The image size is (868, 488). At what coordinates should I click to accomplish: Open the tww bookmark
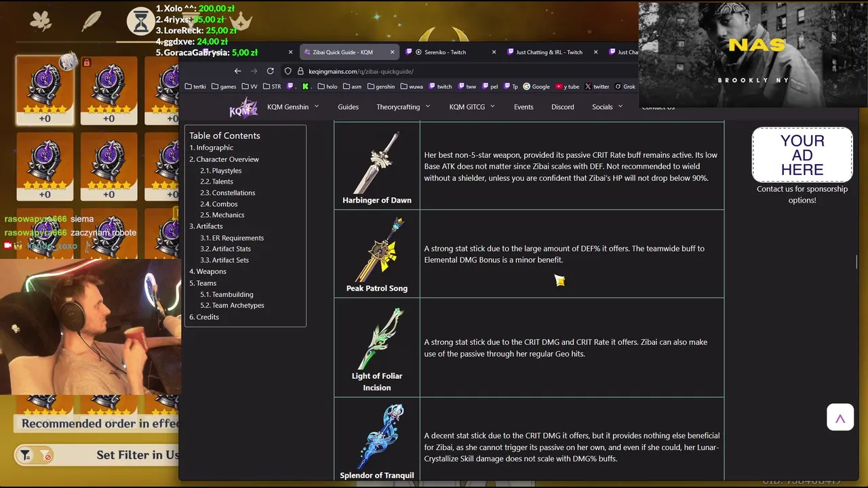[x=467, y=87]
